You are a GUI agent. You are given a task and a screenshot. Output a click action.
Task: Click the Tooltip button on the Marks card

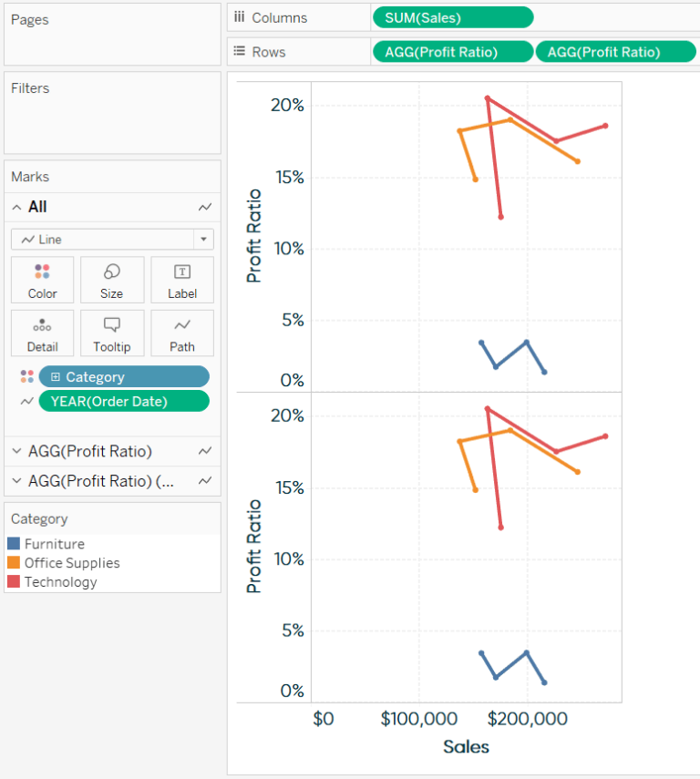[111, 333]
